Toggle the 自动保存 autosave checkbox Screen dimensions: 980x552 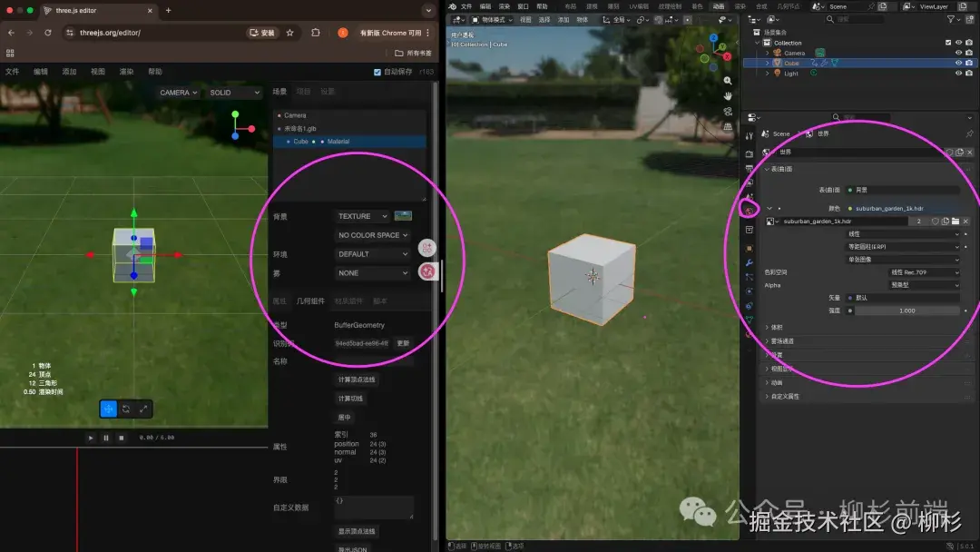(x=377, y=72)
